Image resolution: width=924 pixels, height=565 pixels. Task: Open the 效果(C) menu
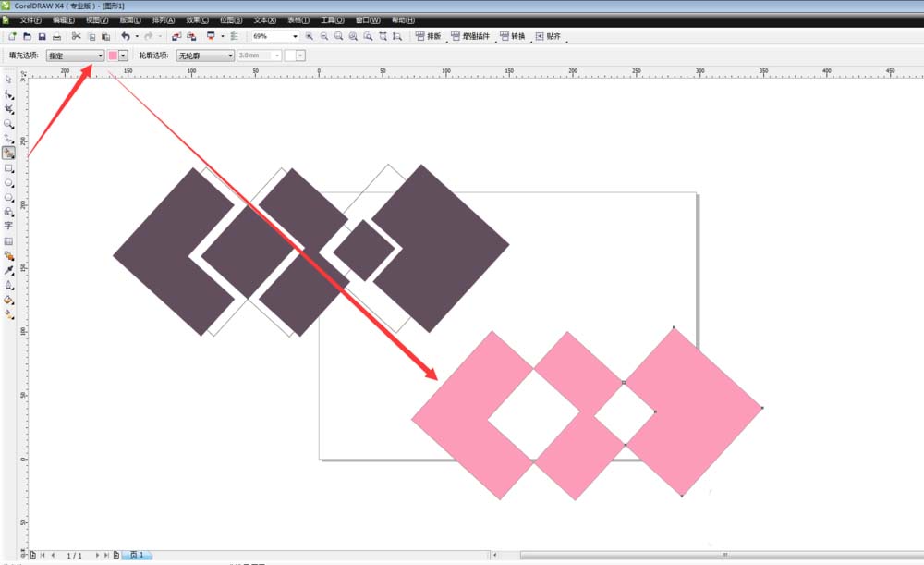coord(198,20)
